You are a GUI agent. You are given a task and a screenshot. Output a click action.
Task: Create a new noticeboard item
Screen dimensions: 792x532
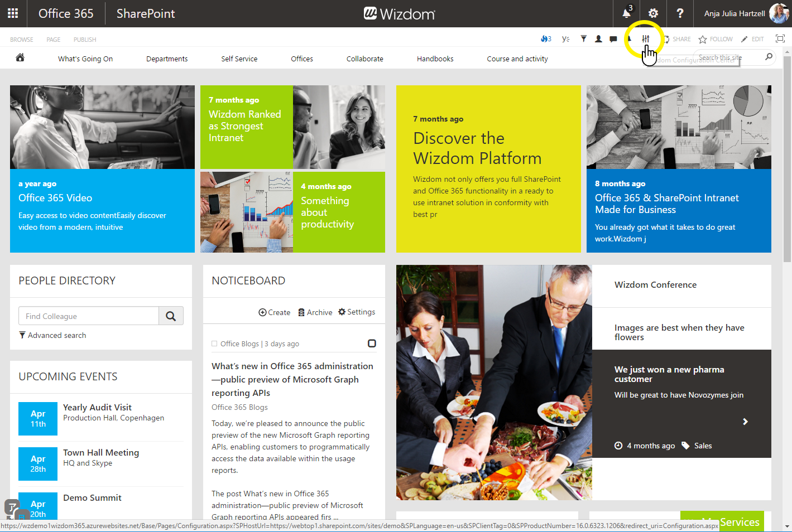(x=274, y=312)
